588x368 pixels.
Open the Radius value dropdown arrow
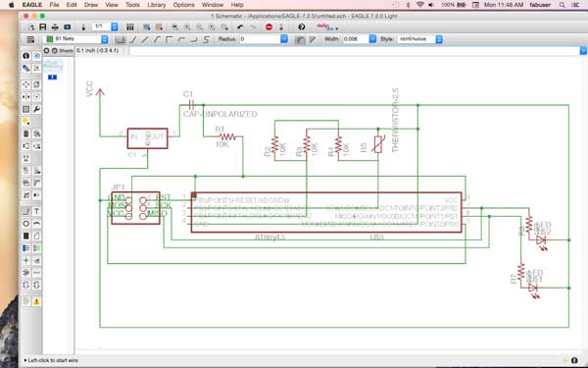click(284, 39)
